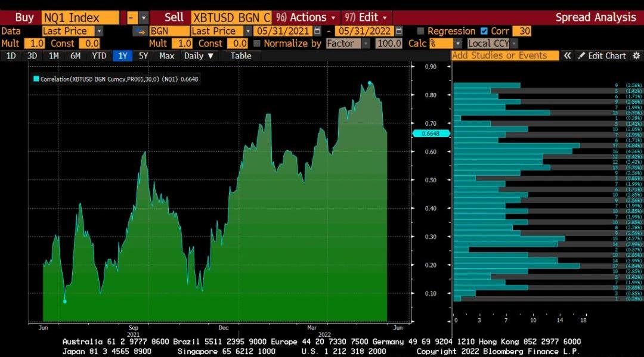Open the end date calendar picker icon

coord(399,31)
